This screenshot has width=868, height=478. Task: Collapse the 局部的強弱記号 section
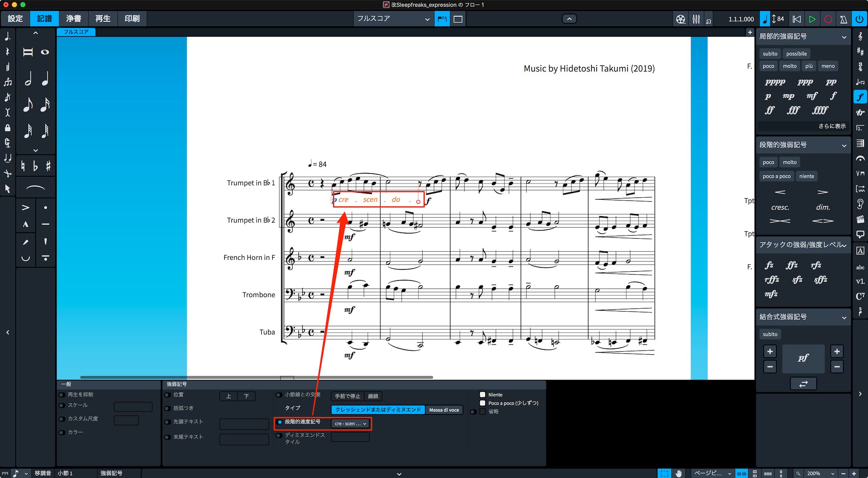[x=844, y=37]
